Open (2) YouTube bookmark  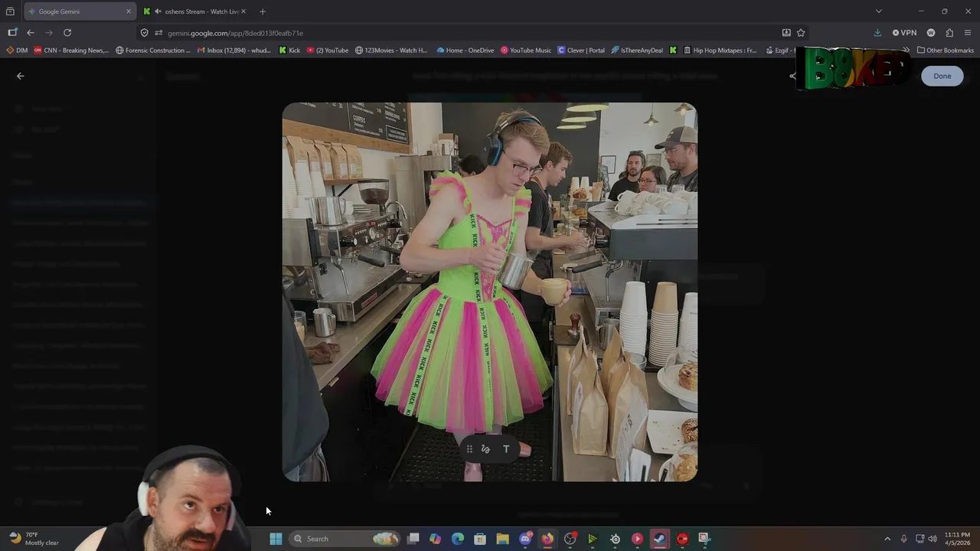tap(328, 51)
